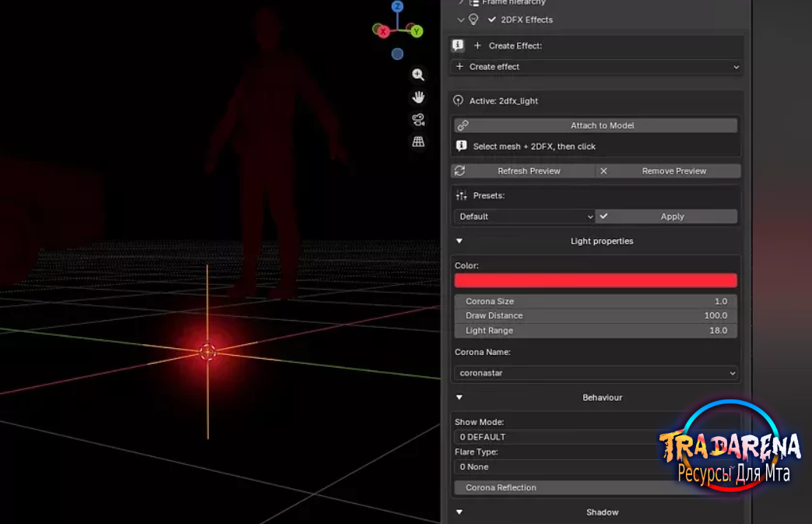This screenshot has width=812, height=524.
Task: Open the Create effect dropdown
Action: tap(596, 67)
